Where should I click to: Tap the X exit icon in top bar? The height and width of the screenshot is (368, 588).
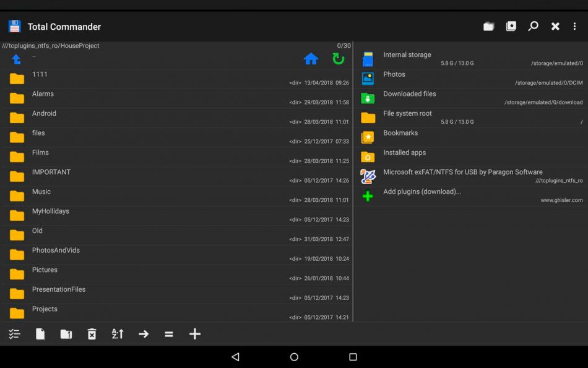(555, 26)
